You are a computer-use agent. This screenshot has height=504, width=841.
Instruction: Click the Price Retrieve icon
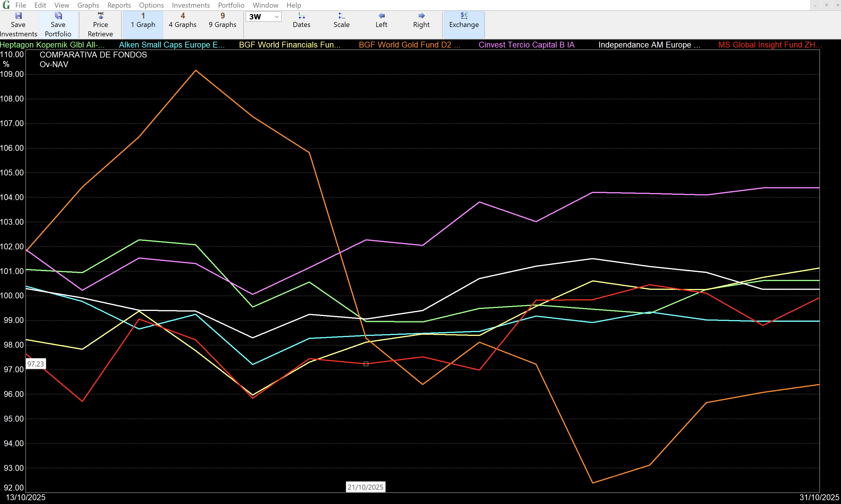101,16
